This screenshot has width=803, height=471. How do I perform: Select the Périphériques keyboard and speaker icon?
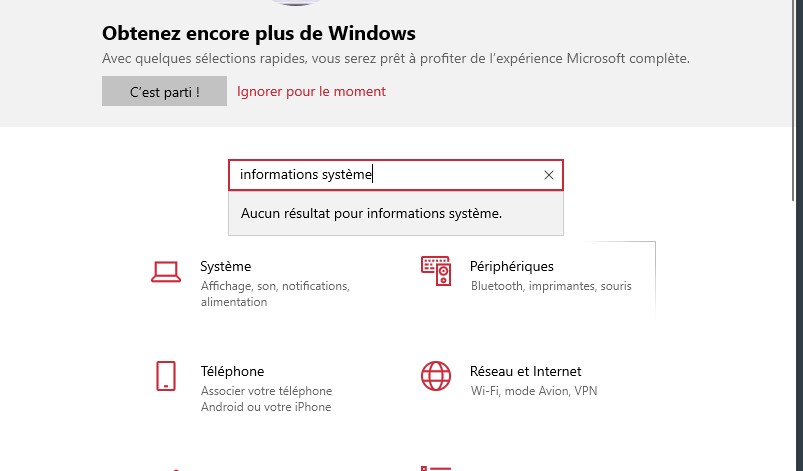click(436, 271)
